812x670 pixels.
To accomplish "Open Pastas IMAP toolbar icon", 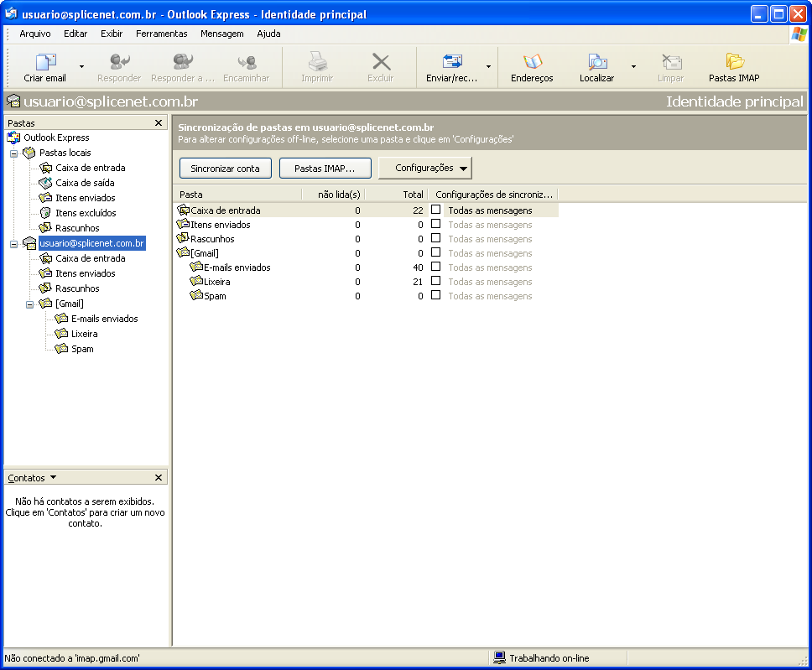I will 734,61.
